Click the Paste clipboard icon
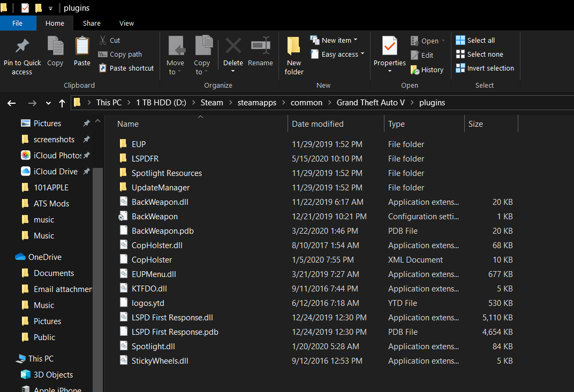 click(x=82, y=47)
